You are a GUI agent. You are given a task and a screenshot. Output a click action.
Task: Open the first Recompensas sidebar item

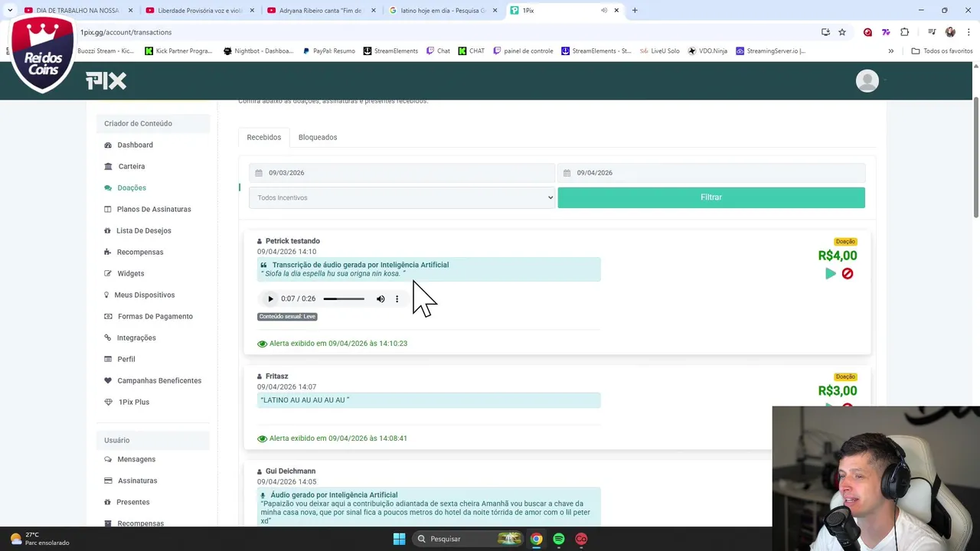coord(140,252)
